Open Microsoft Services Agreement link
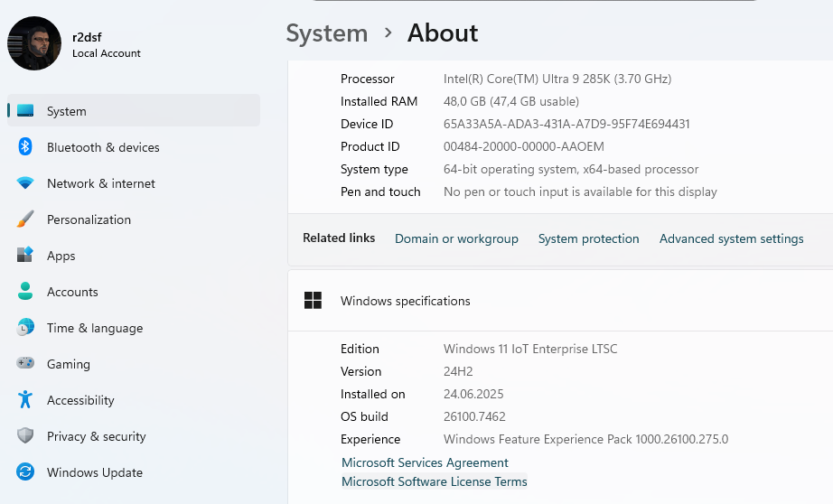Screen dimensions: 833x504 [425, 462]
